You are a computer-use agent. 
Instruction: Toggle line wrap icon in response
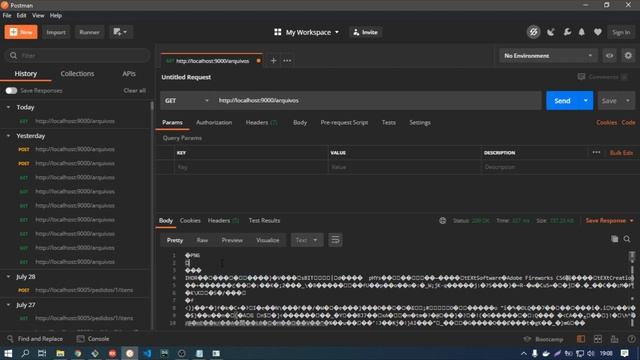[x=335, y=240]
